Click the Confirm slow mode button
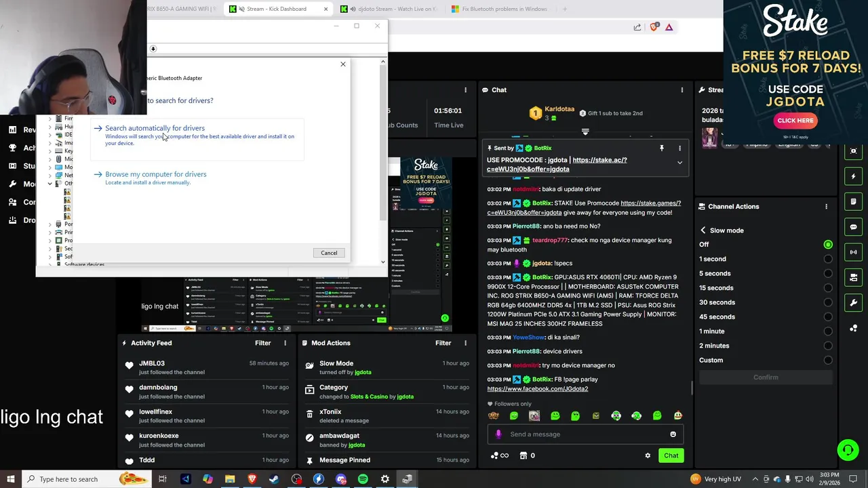The width and height of the screenshot is (868, 488). point(766,378)
